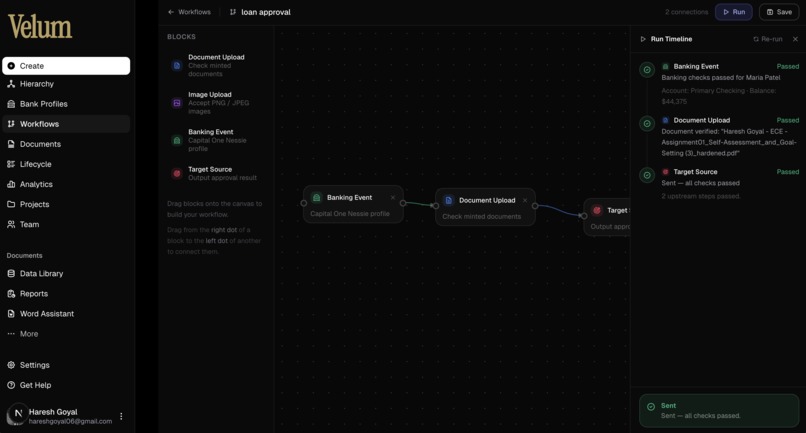Open Analytics page

point(66,184)
